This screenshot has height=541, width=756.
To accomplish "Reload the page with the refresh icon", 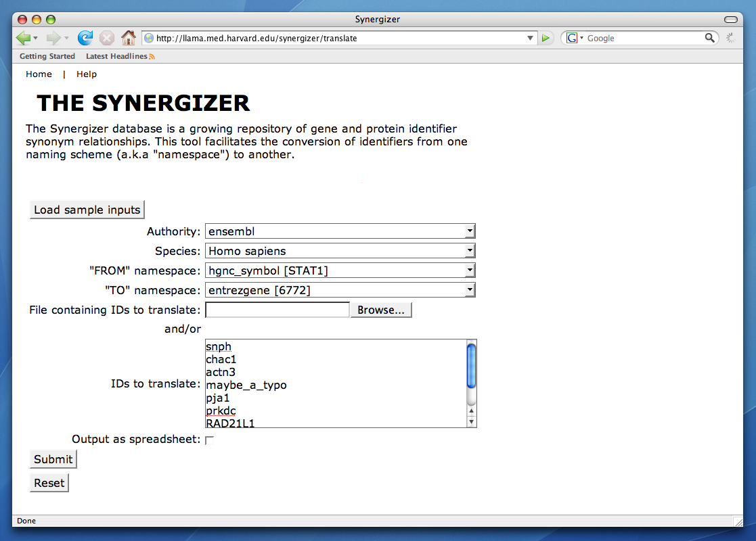I will tap(85, 38).
